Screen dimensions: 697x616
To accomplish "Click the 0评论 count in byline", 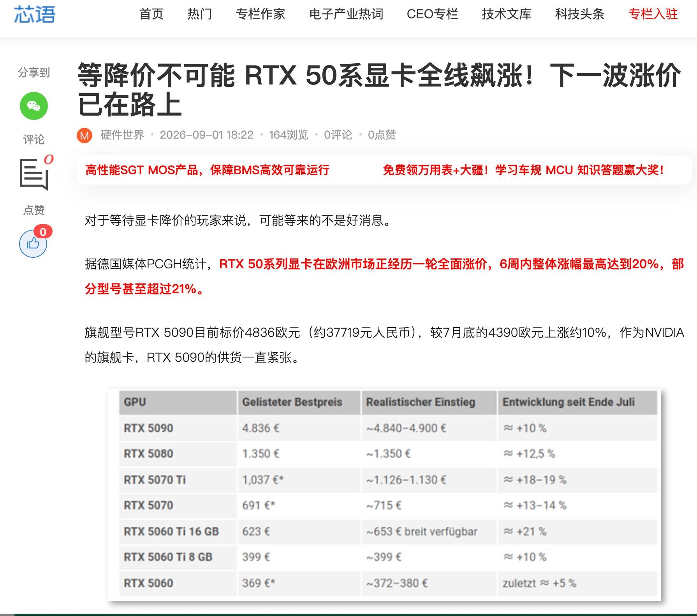I will click(x=338, y=135).
